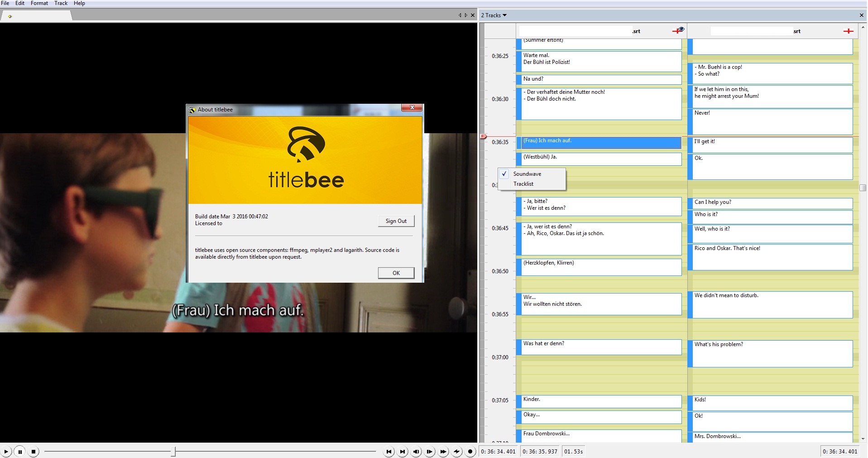This screenshot has width=868, height=458.
Task: Click the record circle button
Action: (x=470, y=452)
